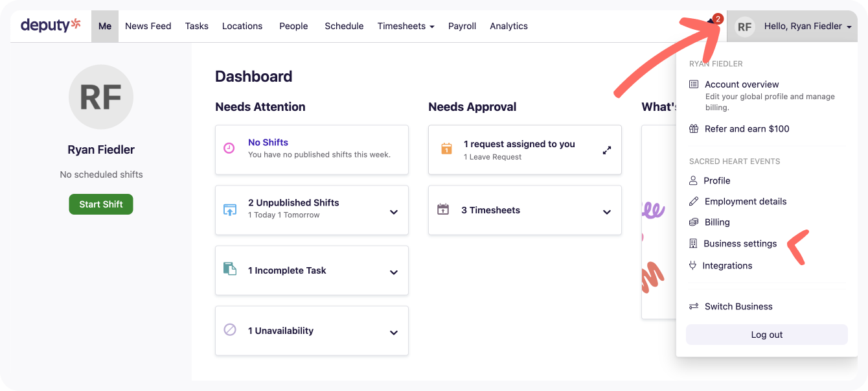Image resolution: width=868 pixels, height=391 pixels.
Task: Click the leave request calendar icon
Action: coord(446,149)
